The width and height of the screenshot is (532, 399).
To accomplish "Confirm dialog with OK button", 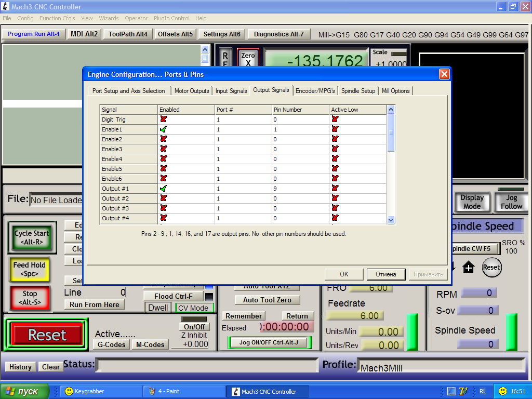I will [x=344, y=274].
